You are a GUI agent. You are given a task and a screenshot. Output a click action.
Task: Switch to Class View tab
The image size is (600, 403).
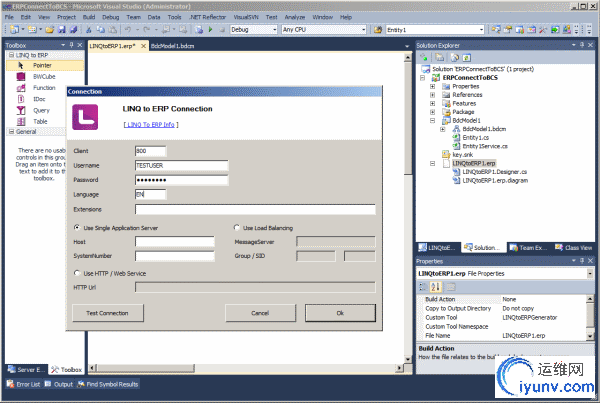click(574, 248)
